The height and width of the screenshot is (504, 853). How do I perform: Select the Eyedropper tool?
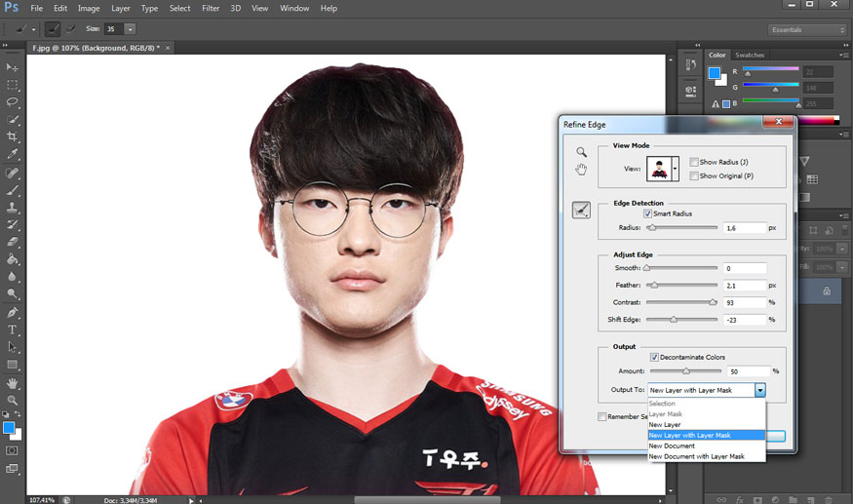(x=12, y=153)
